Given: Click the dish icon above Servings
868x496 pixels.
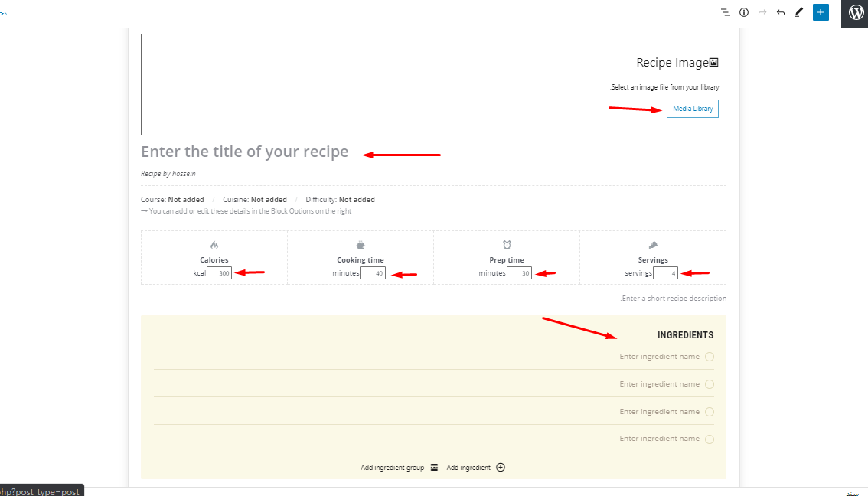Looking at the screenshot, I should tap(653, 245).
